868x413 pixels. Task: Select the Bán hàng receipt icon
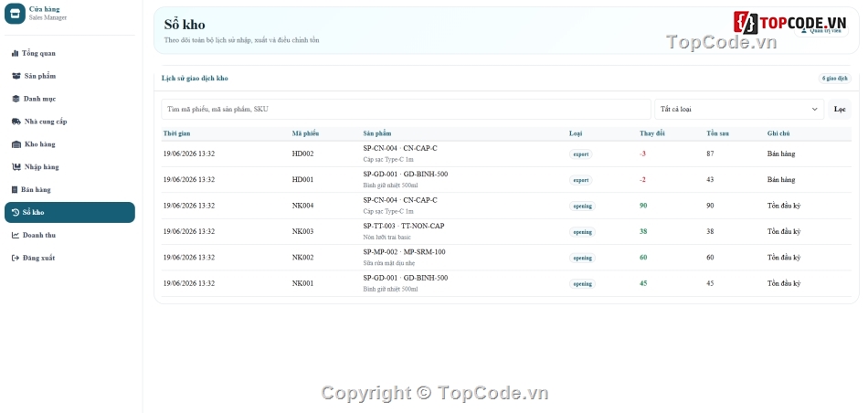point(15,189)
